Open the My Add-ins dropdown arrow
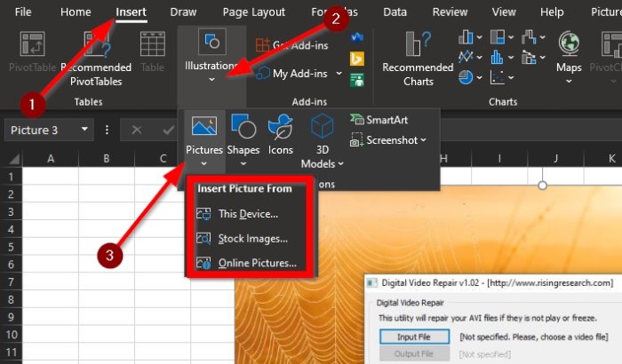 point(339,74)
